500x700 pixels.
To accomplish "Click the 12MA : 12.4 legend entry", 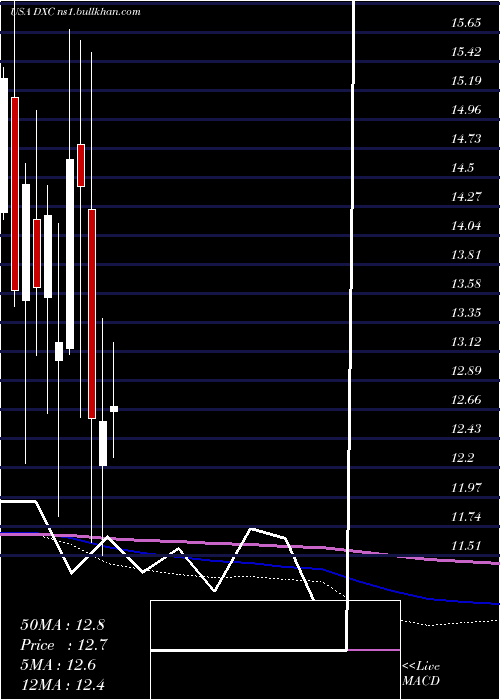I will (62, 684).
